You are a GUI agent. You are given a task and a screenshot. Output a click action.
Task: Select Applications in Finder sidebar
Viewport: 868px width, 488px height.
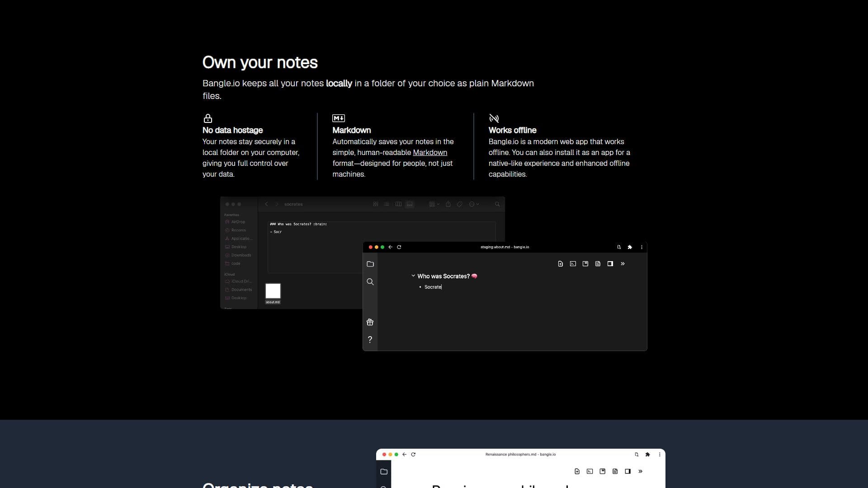pos(239,239)
